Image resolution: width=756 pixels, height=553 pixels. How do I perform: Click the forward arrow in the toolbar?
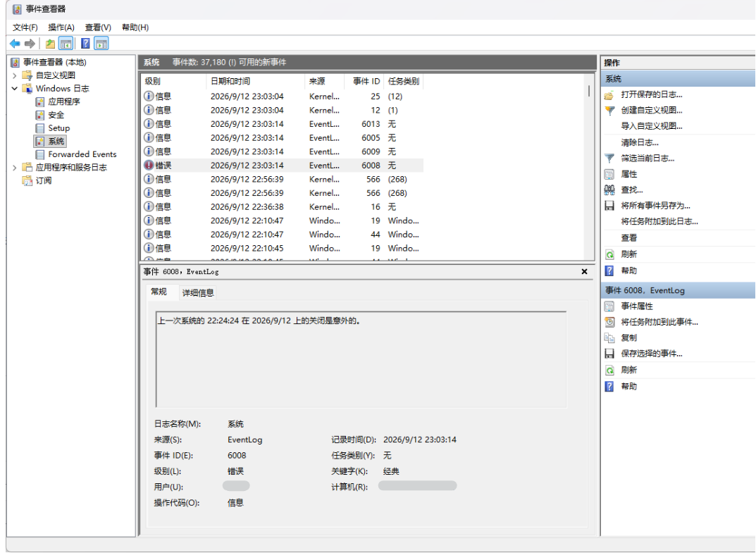30,44
